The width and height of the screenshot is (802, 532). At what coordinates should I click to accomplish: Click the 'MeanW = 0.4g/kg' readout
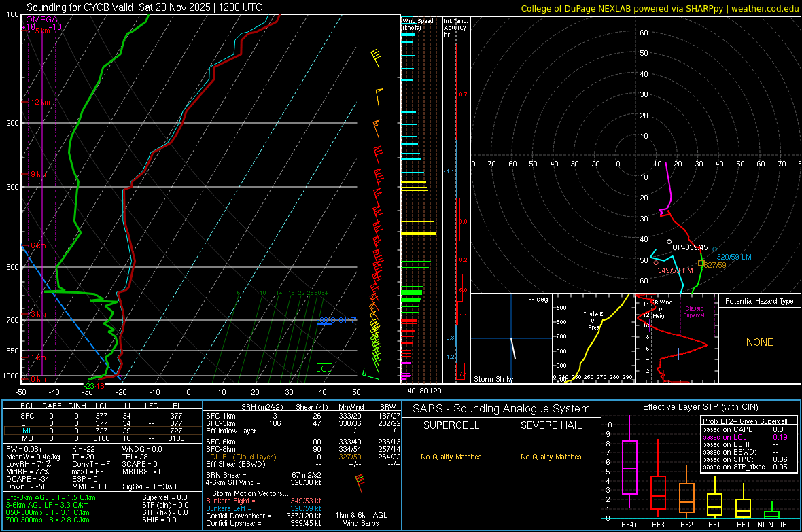[33, 457]
